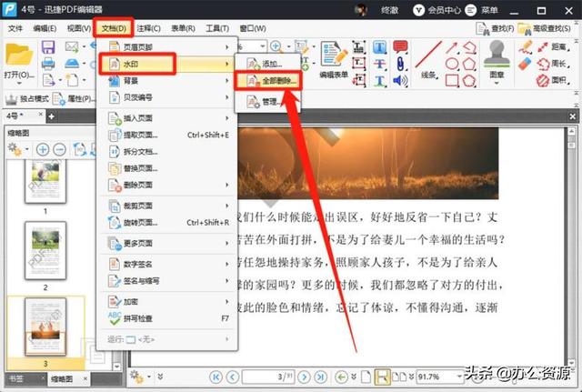The height and width of the screenshot is (392, 582).
Task: Choose 拼写检查 spell check entry
Action: (167, 318)
